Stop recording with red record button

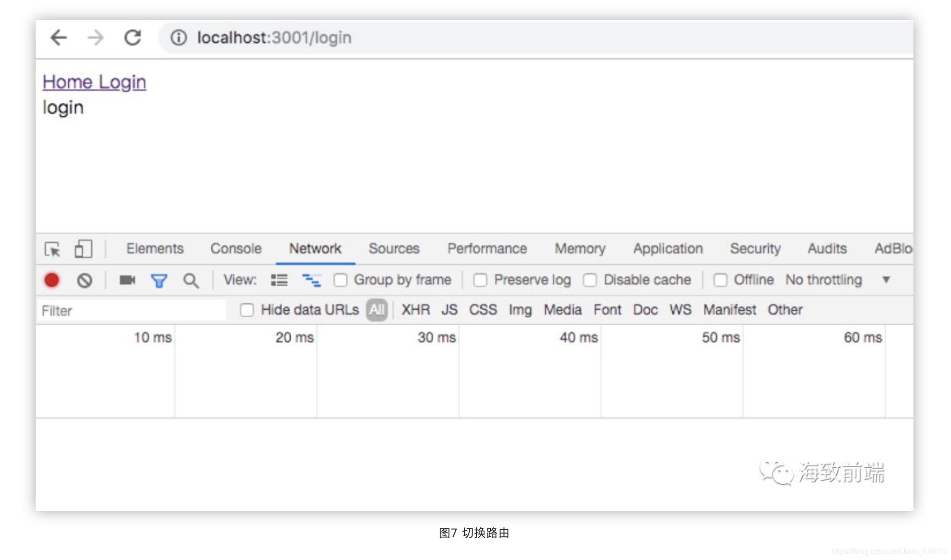[x=51, y=280]
